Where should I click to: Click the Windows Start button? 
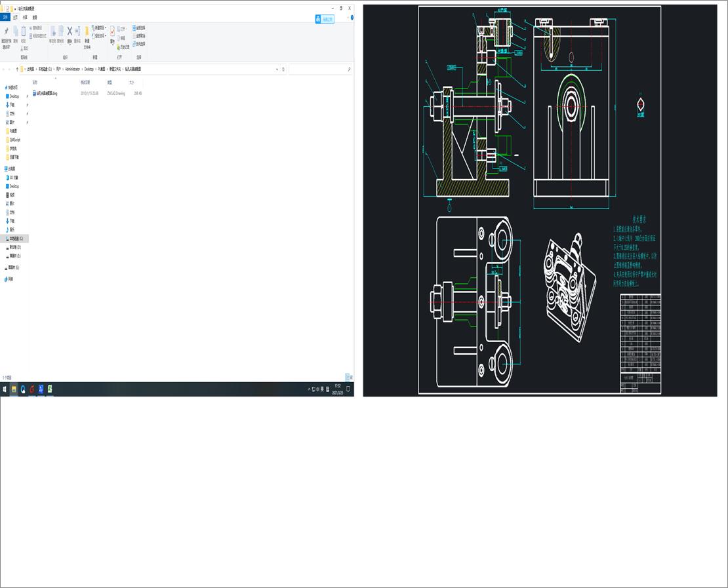[5, 389]
